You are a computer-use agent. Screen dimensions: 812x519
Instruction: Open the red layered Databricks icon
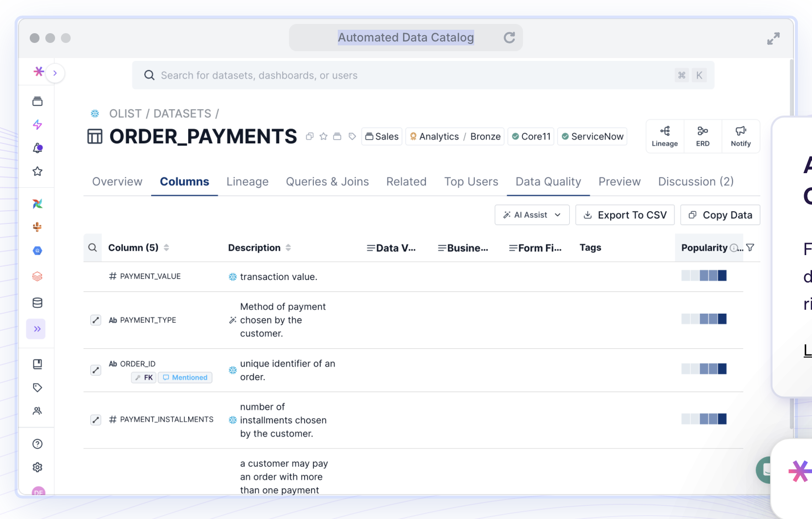click(38, 277)
